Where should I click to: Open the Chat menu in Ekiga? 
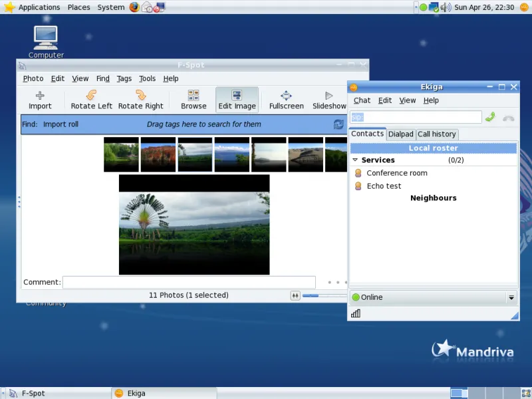362,100
